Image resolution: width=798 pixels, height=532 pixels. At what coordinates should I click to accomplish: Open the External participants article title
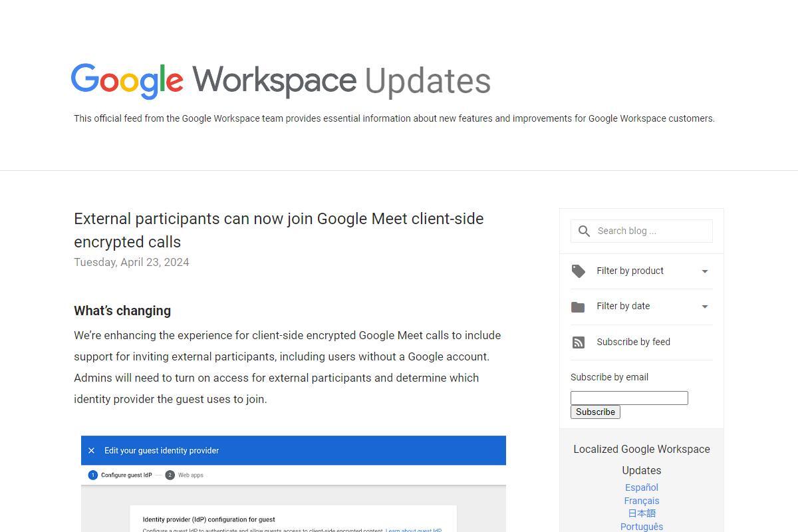(279, 230)
